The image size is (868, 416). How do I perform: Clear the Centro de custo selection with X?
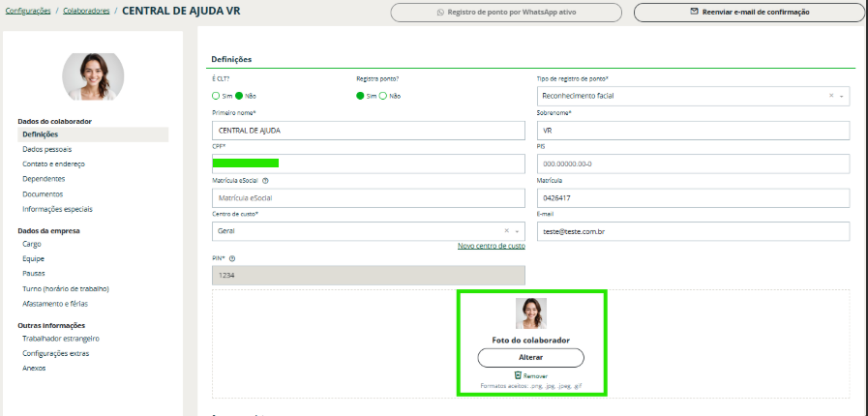tap(507, 231)
